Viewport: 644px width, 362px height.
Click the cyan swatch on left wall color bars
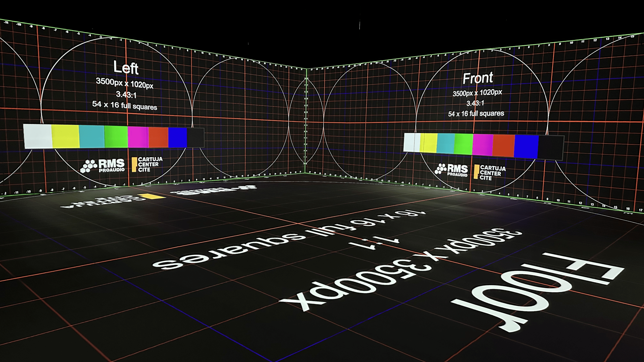92,137
